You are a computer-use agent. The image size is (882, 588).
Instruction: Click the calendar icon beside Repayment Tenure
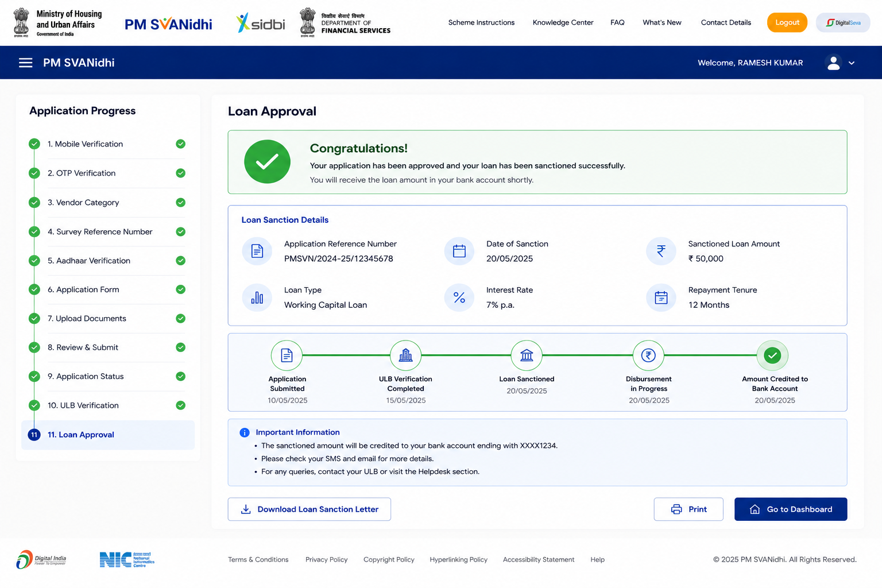click(x=661, y=297)
